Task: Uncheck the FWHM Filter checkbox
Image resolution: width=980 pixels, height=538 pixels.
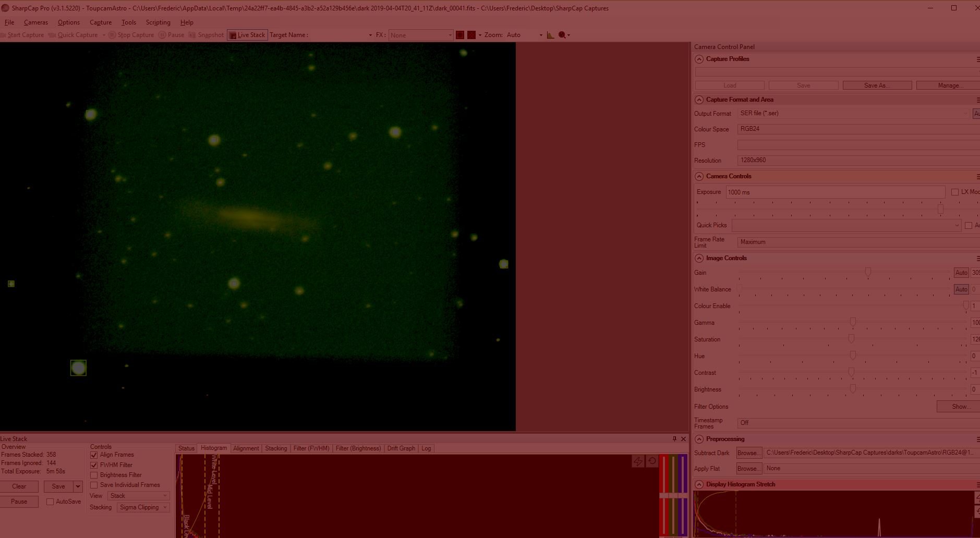Action: (x=94, y=465)
